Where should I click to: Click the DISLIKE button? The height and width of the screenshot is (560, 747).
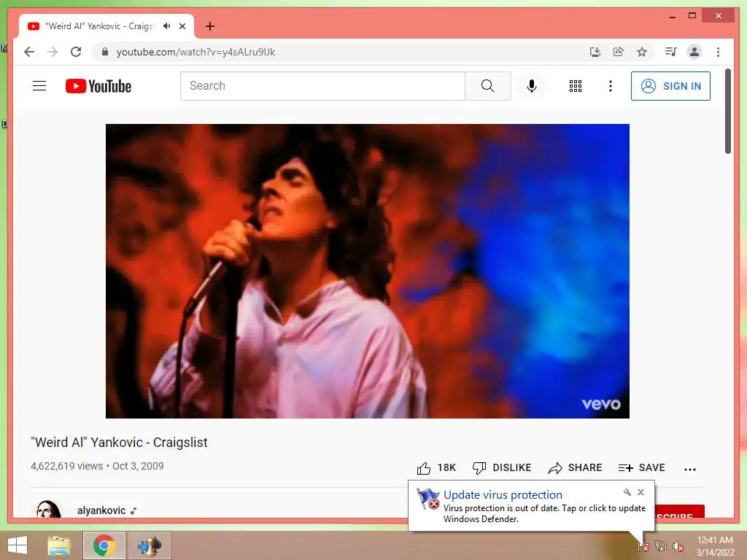click(x=502, y=468)
